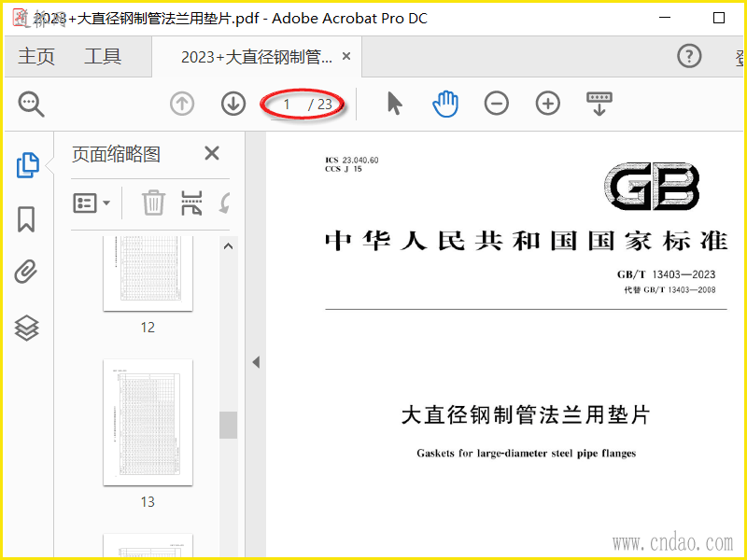Go to next page arrow
The width and height of the screenshot is (747, 560).
coord(233,104)
